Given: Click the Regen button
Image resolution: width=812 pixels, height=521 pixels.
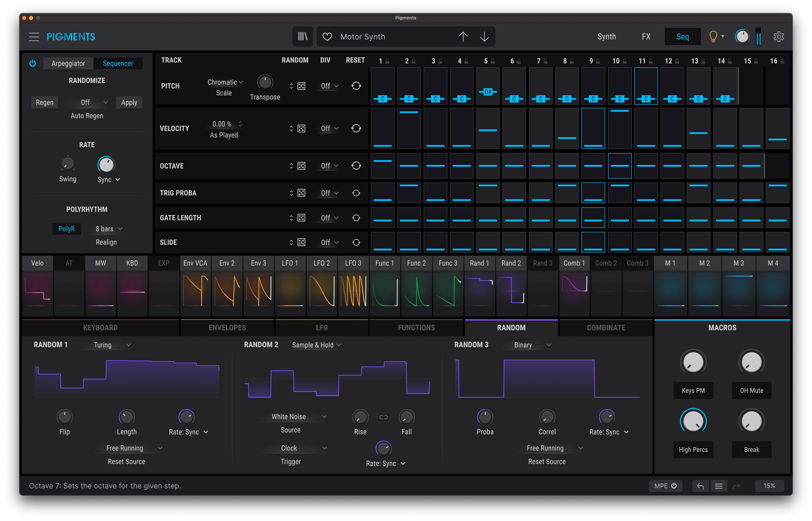Looking at the screenshot, I should tap(45, 102).
